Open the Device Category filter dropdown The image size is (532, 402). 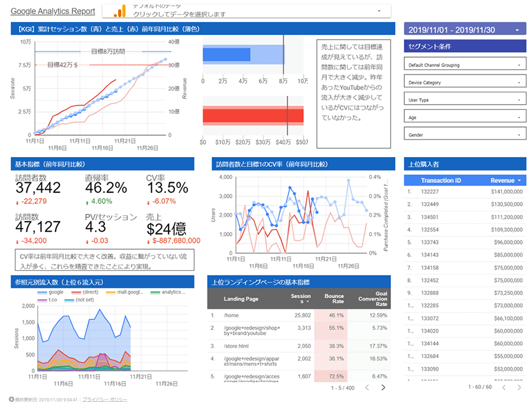coord(465,82)
